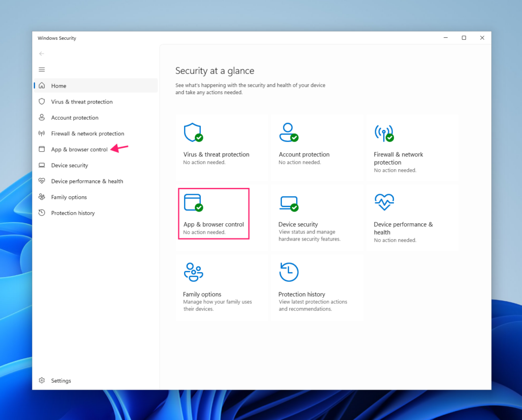Open the Device security tile title
The height and width of the screenshot is (420, 522).
[298, 224]
